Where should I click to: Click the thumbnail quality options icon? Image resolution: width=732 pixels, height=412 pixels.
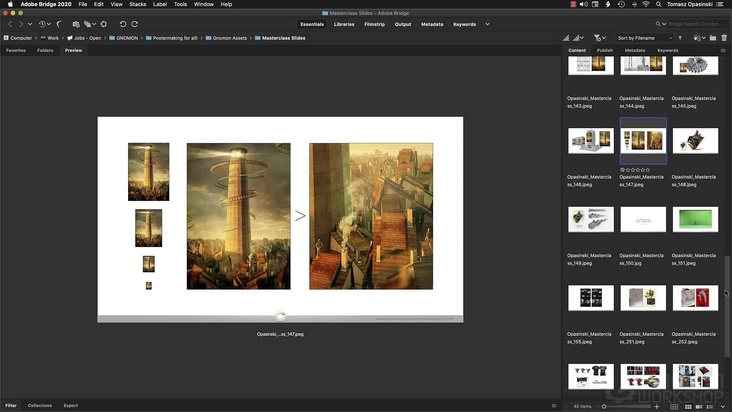[566, 38]
